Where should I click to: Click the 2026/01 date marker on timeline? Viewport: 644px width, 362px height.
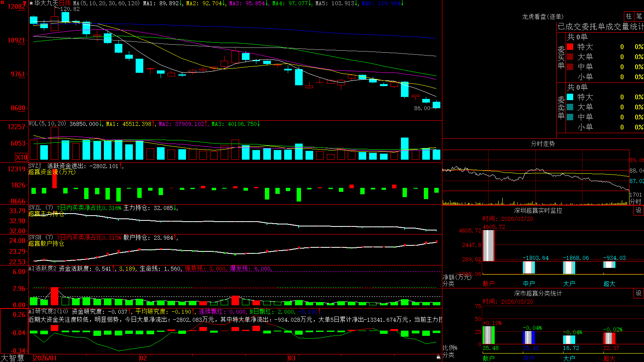(45, 358)
